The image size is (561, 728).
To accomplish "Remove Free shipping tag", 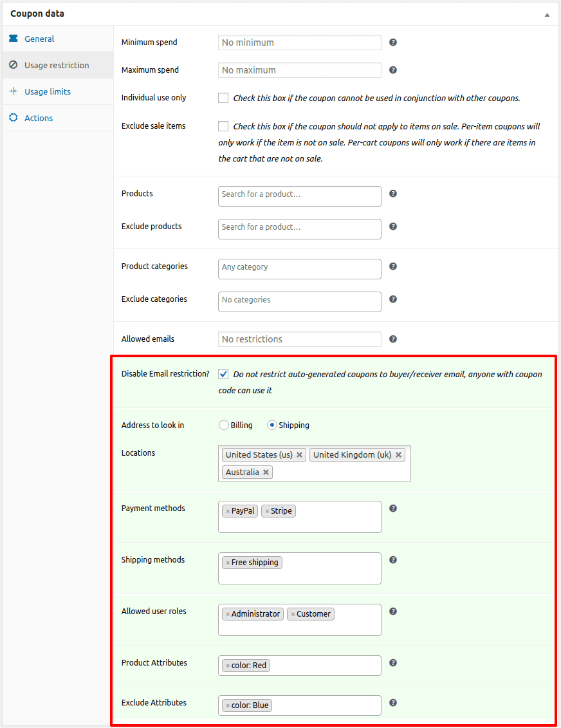I will [x=228, y=563].
